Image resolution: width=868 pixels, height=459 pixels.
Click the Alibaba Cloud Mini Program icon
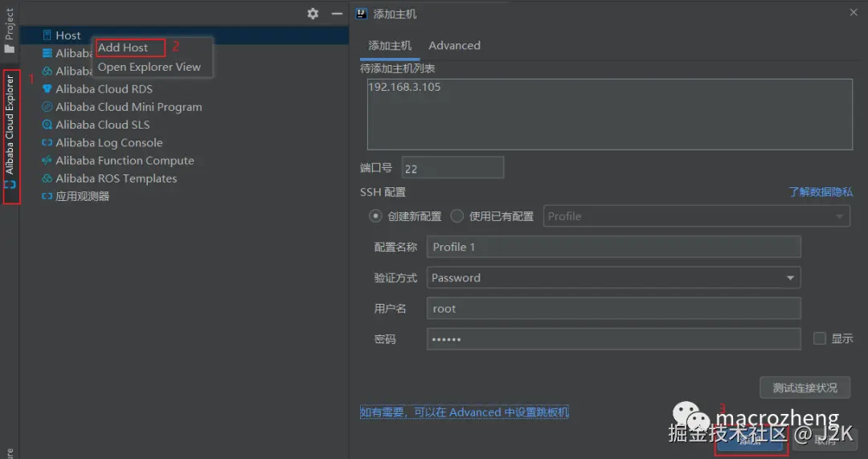pos(47,107)
